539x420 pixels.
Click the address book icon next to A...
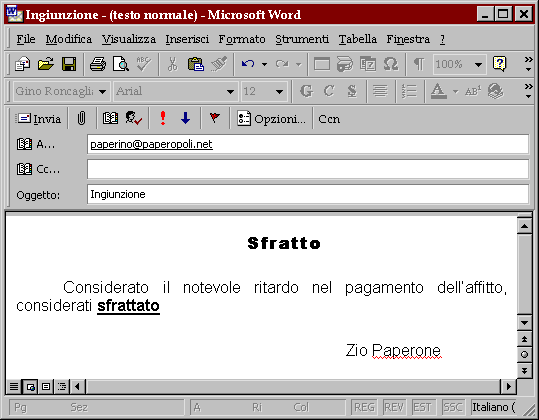[24, 144]
